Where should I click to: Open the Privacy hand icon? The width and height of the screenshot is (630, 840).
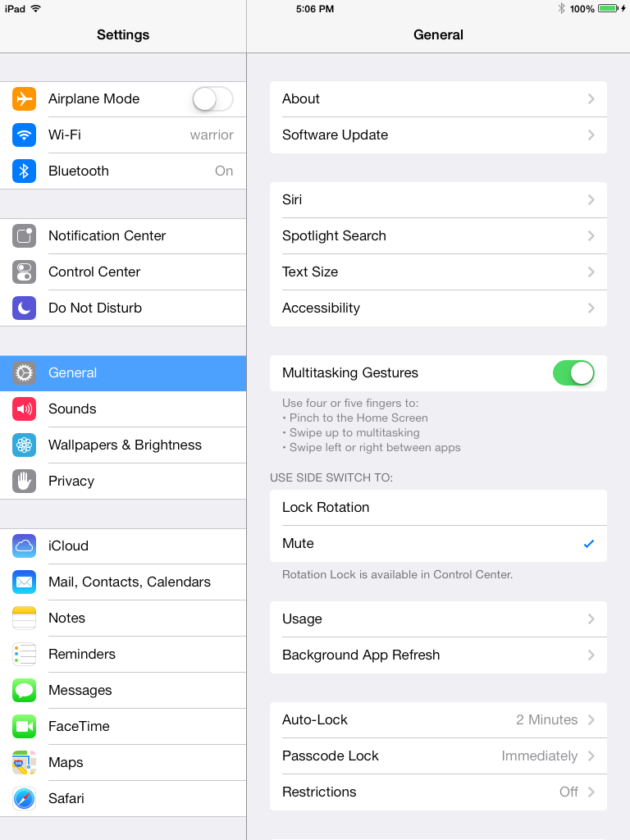(x=24, y=481)
